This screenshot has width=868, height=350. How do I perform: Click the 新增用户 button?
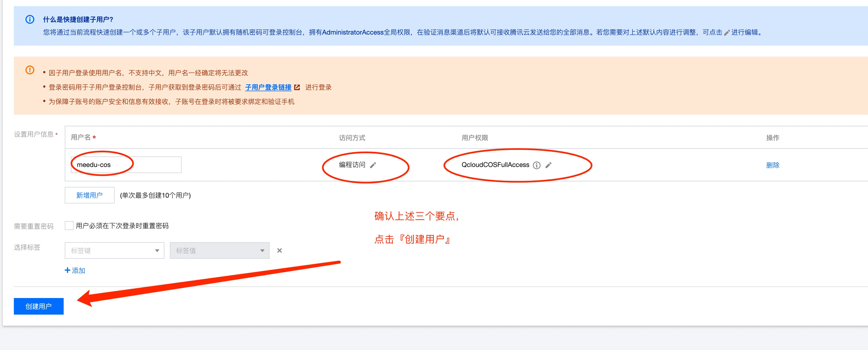pos(90,195)
